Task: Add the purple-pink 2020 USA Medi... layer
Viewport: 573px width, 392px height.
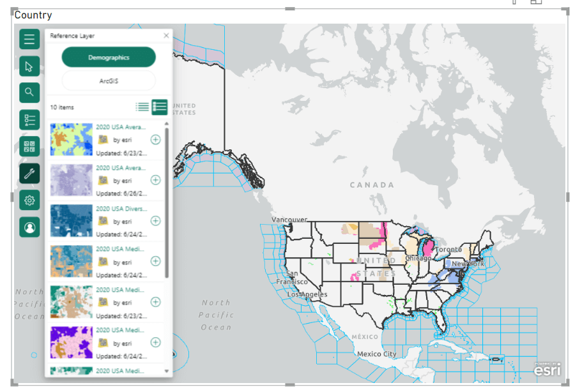Action: pos(155,342)
